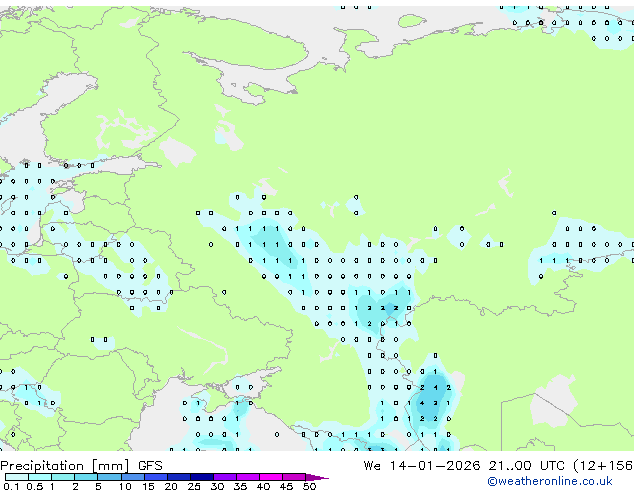Open the weatheronline.co.uk copyright link
This screenshot has width=634, height=490.
point(550,481)
